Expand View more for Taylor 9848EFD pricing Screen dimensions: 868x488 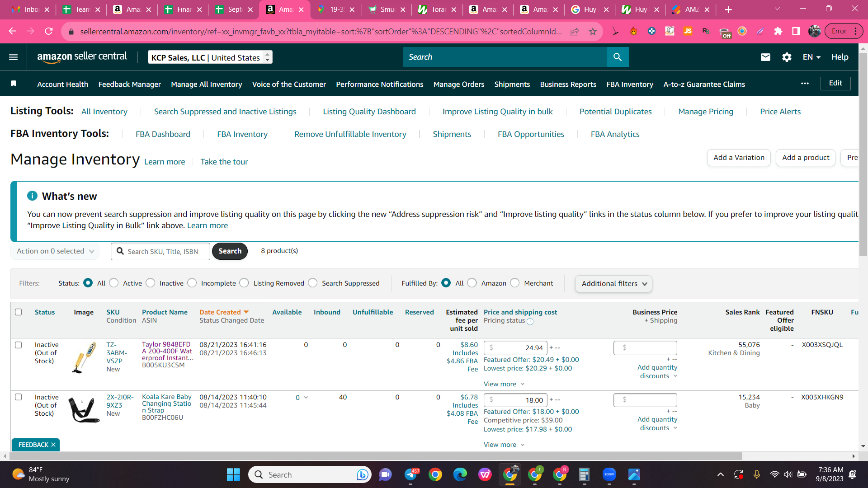504,384
